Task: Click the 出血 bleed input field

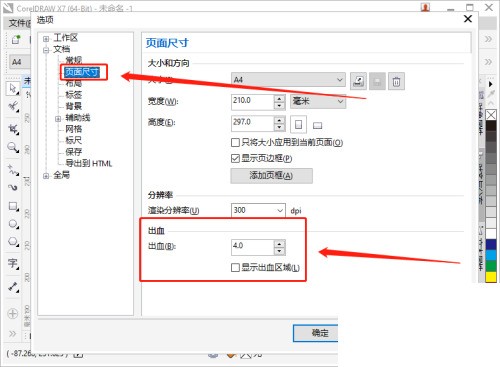Action: click(x=253, y=247)
